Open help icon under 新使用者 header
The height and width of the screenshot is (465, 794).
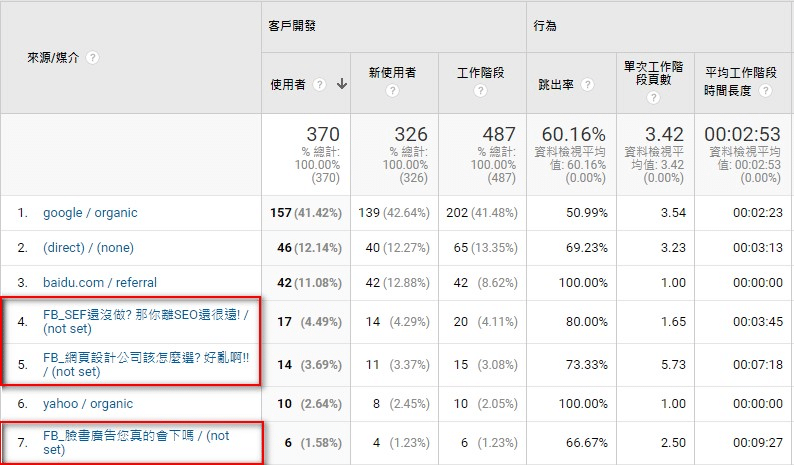(392, 91)
